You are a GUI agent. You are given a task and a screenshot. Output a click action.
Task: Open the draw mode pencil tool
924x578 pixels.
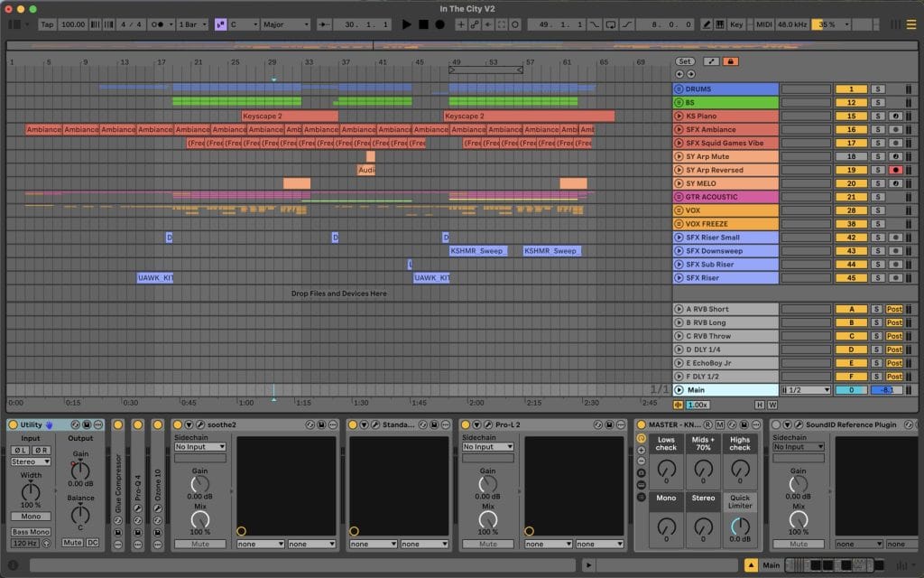(707, 24)
